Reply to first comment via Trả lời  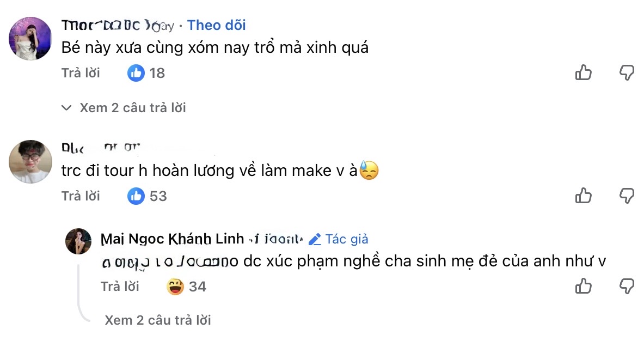click(x=82, y=73)
